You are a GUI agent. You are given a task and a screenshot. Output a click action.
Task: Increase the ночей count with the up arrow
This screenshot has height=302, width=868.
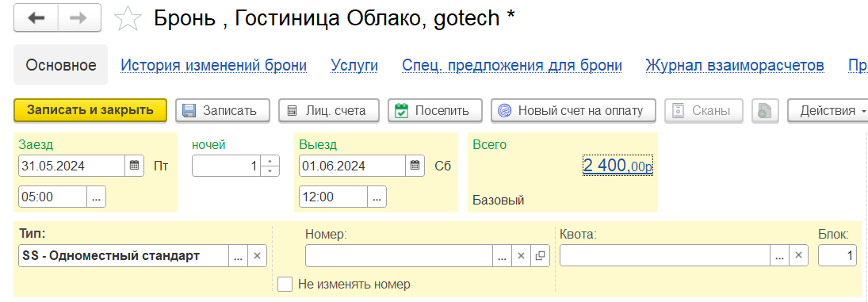click(270, 161)
